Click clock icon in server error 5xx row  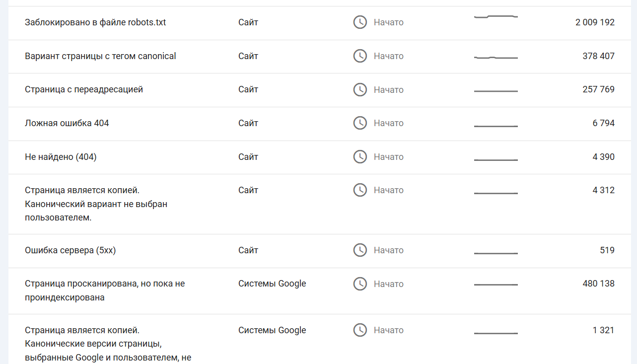click(x=360, y=250)
